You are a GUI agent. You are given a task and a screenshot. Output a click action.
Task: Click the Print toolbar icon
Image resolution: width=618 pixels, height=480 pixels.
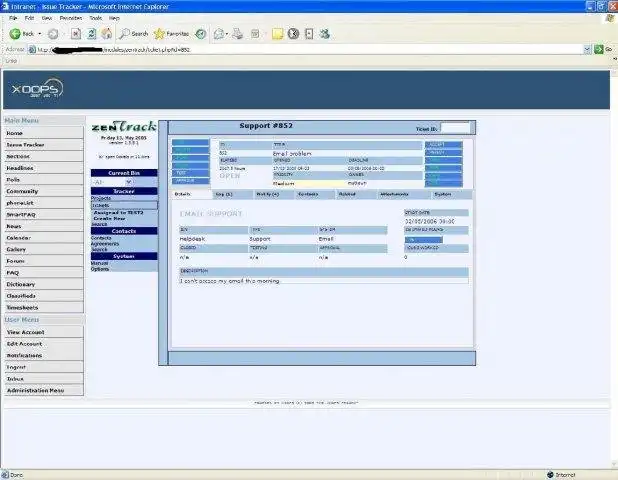(237, 34)
